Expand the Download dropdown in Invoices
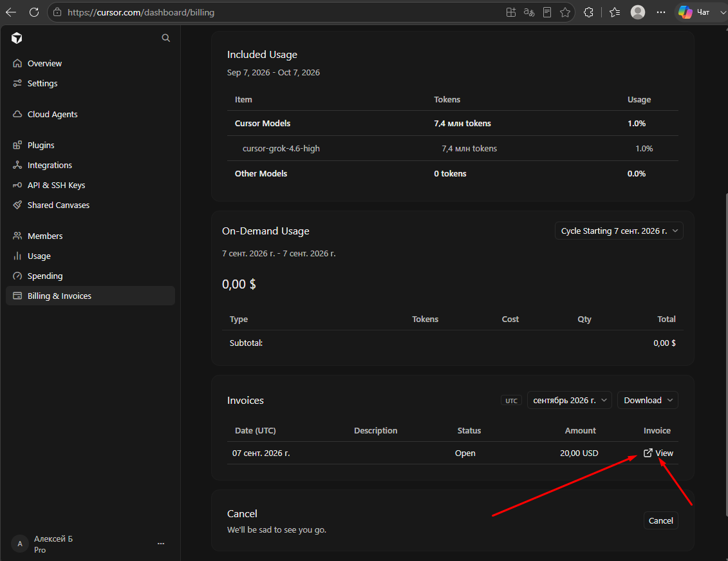 pyautogui.click(x=648, y=401)
